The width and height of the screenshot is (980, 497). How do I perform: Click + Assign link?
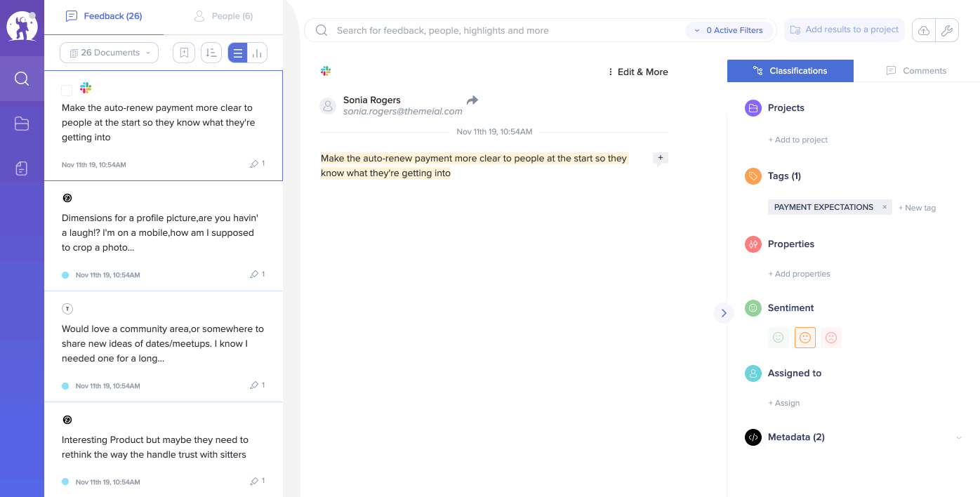(784, 403)
